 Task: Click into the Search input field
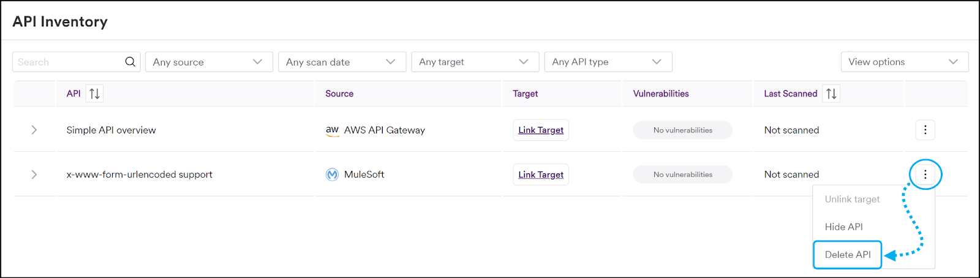click(x=67, y=62)
